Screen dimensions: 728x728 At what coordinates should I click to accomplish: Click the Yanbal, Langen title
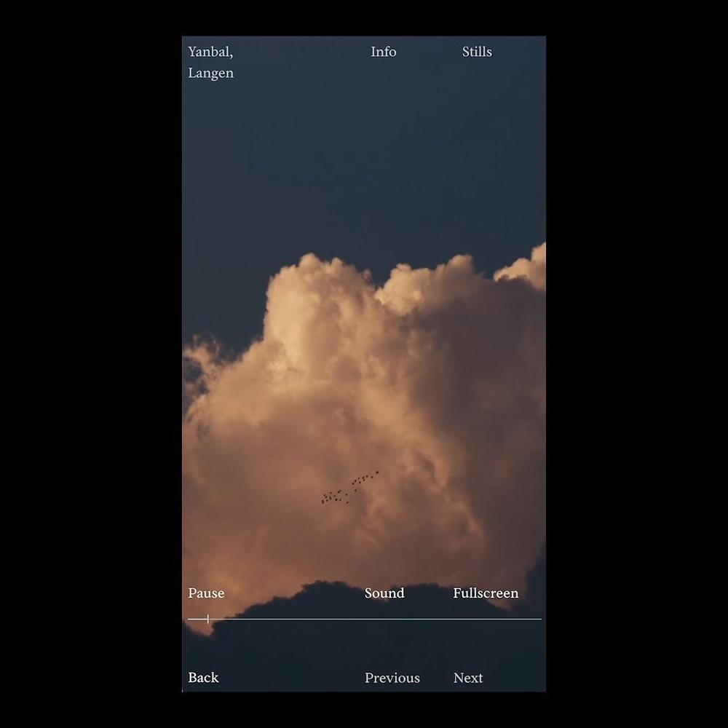[211, 62]
